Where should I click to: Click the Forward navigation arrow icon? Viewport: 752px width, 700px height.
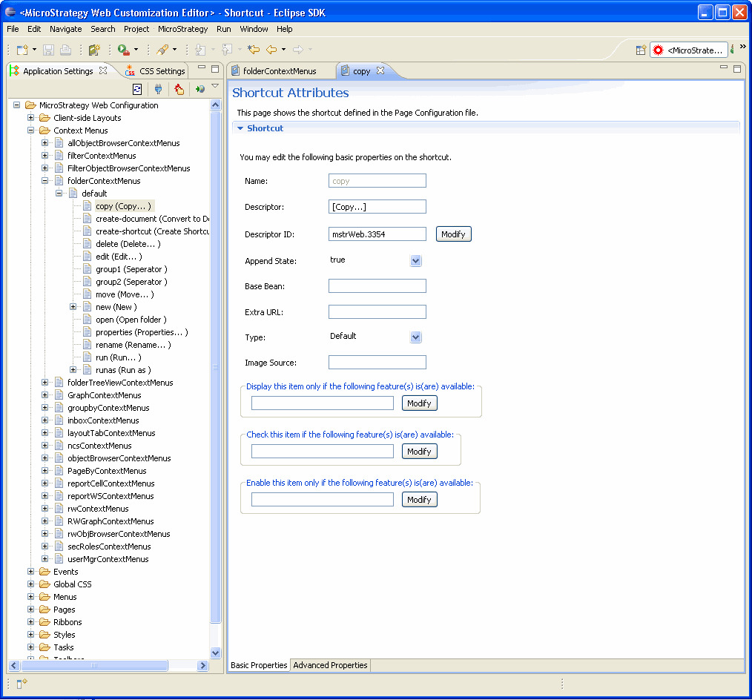(x=298, y=50)
